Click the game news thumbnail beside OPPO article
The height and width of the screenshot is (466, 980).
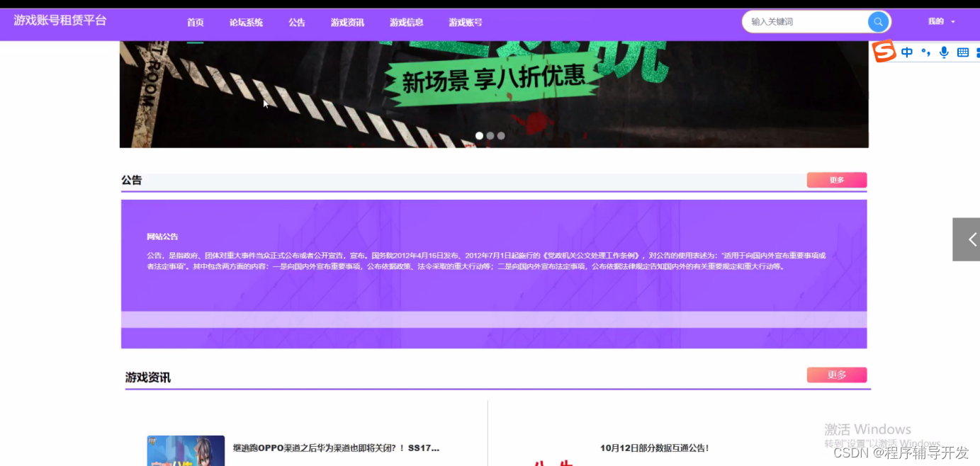186,450
